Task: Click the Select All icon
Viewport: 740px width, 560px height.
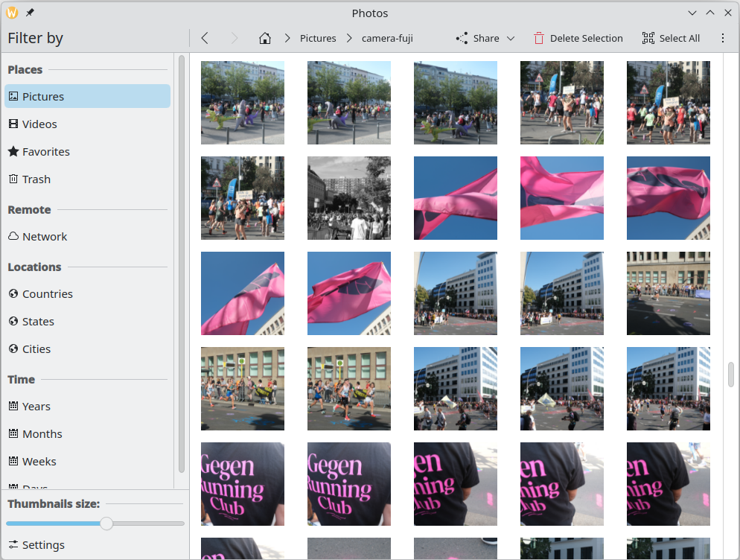Action: (x=648, y=38)
